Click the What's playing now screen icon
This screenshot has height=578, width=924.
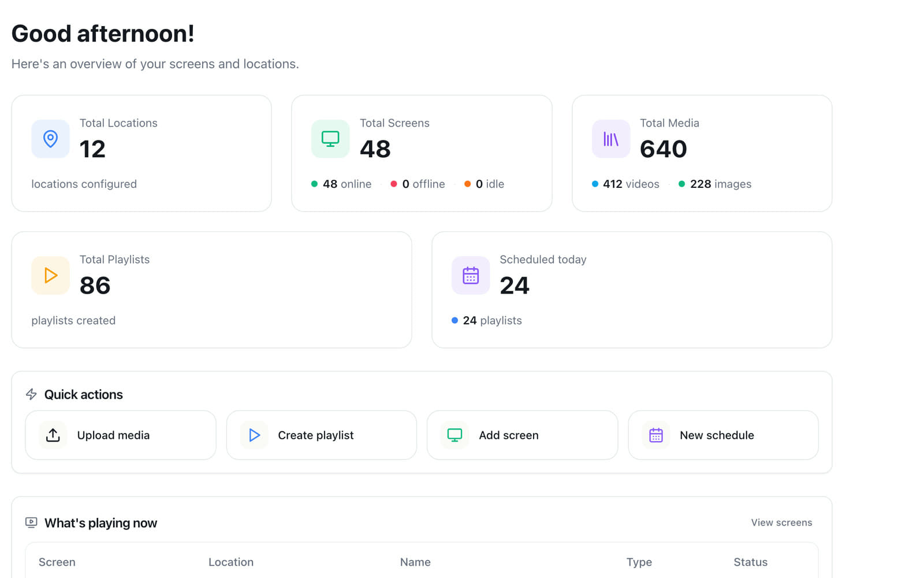click(x=31, y=523)
